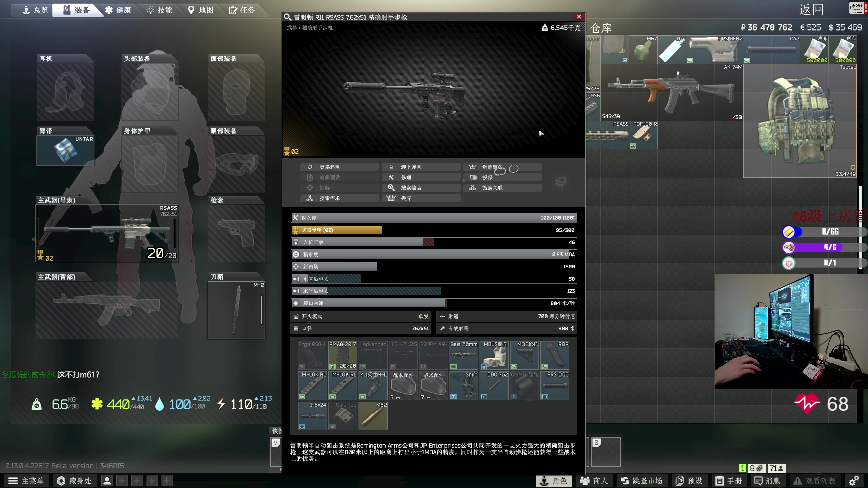Select the QDC 762 muzzle mod

[494, 386]
